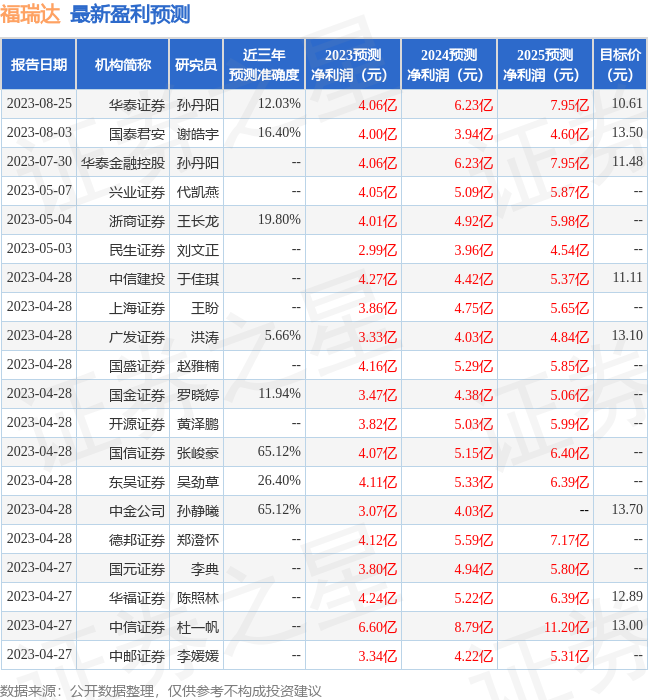Select the 2024预测净利润 column header
Viewport: 648px width, 700px height.
coord(449,64)
